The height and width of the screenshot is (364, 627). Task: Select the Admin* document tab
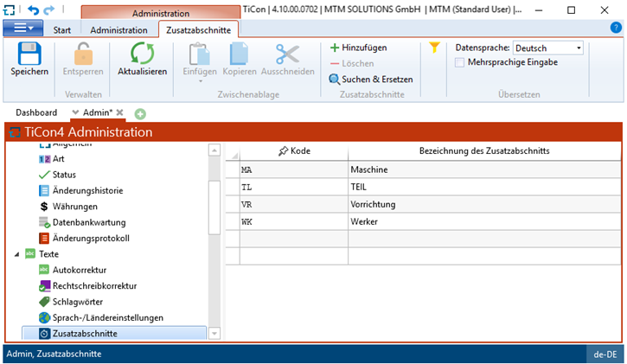[98, 112]
